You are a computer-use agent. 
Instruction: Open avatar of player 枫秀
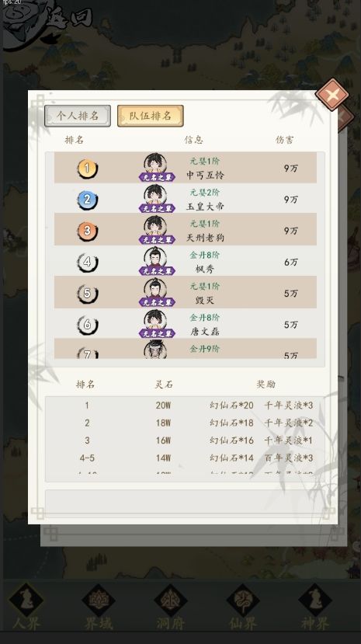[x=156, y=261]
